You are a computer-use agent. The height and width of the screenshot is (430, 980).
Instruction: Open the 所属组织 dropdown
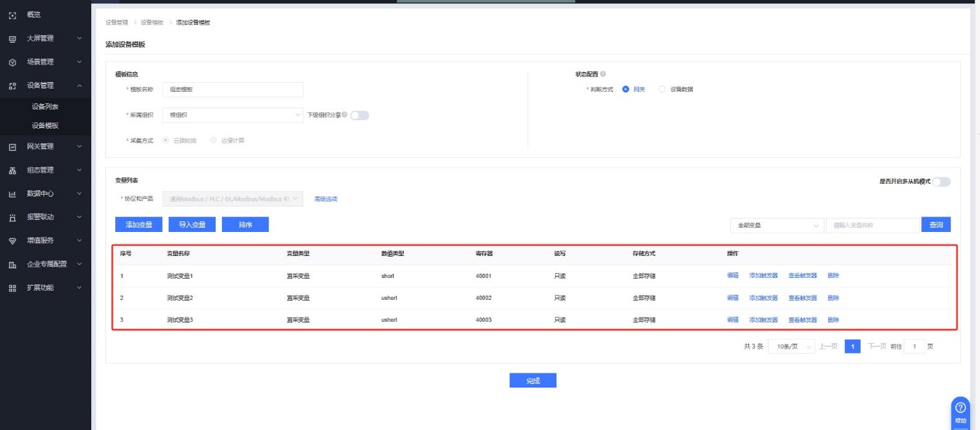(x=232, y=115)
